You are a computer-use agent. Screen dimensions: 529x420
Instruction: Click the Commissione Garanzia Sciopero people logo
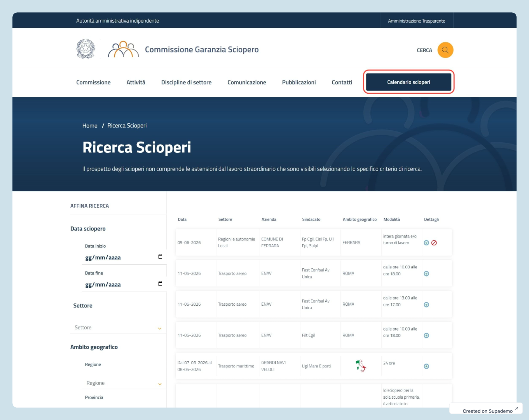(x=123, y=49)
